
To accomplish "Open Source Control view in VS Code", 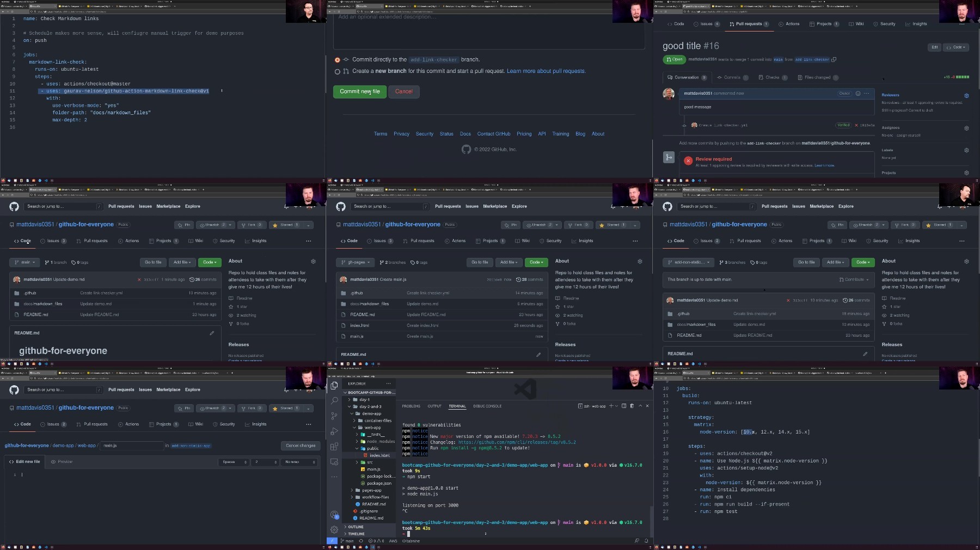I will [x=334, y=416].
